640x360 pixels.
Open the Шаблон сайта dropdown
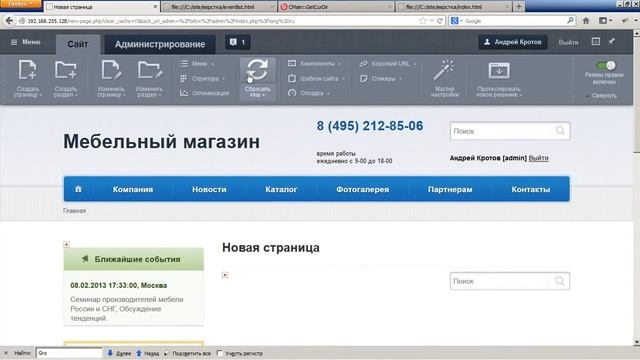pos(316,78)
